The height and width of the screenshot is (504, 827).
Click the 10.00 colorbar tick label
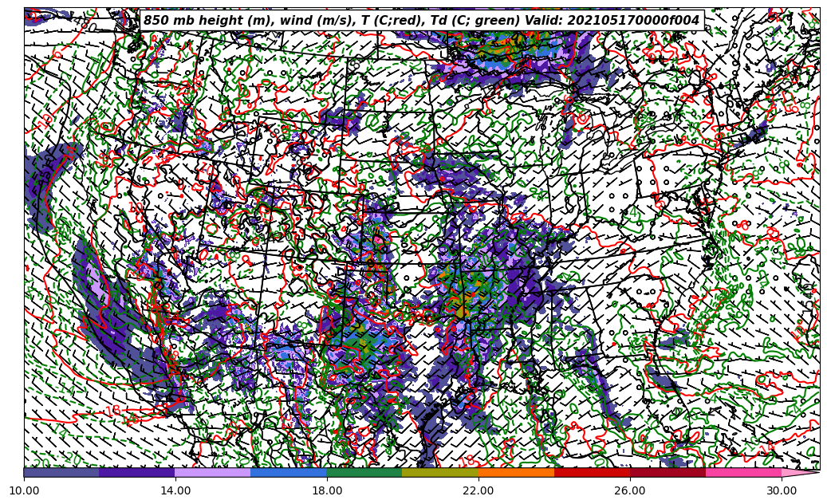tap(24, 490)
